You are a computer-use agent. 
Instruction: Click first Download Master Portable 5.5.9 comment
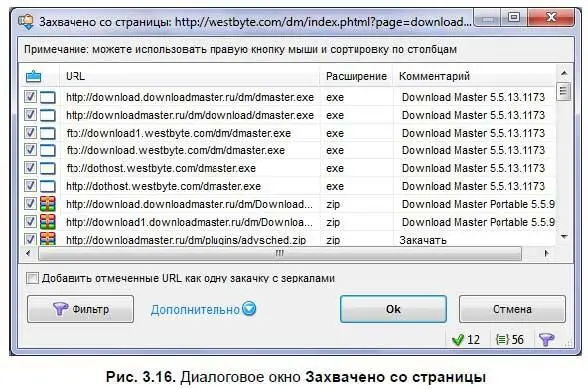tap(478, 204)
